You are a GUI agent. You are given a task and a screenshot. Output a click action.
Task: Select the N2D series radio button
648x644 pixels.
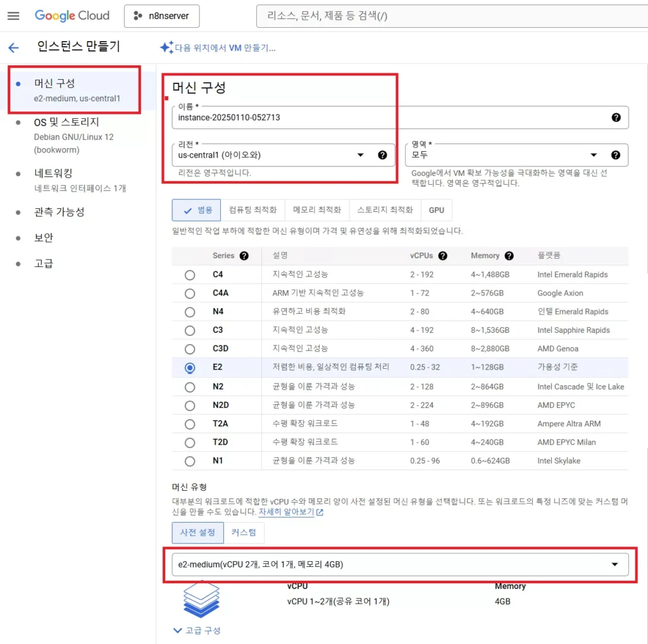pos(190,406)
